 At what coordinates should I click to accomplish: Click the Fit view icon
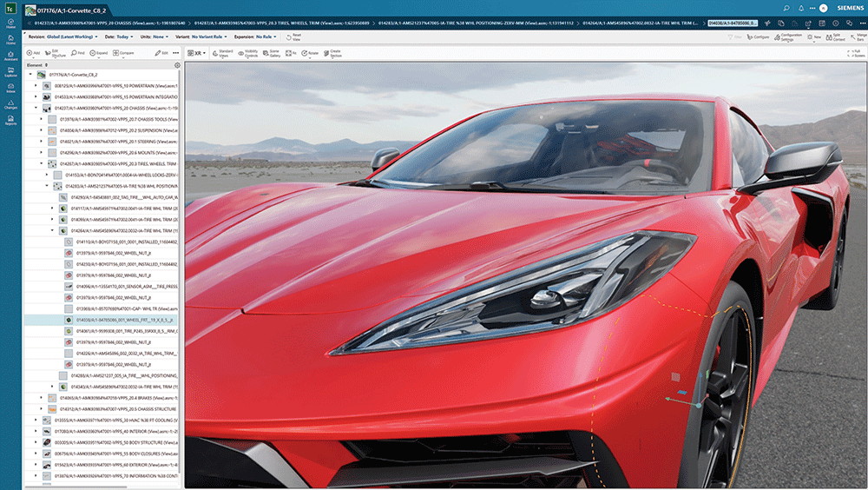(x=291, y=53)
